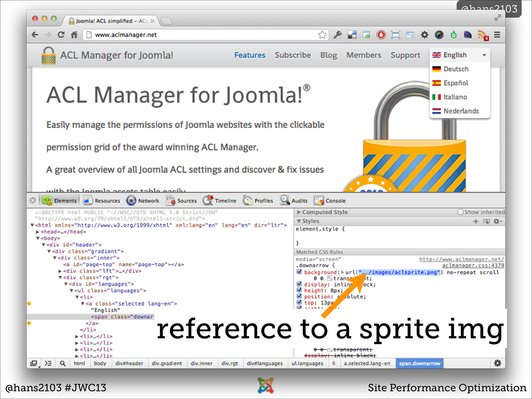Collapse the ul class languages node
This screenshot has height=399, width=532.
[71, 291]
